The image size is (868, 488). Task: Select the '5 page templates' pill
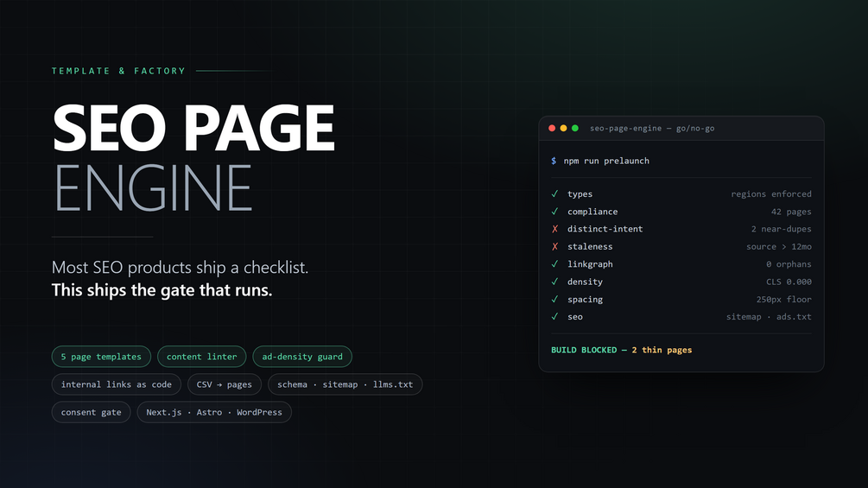coord(101,357)
